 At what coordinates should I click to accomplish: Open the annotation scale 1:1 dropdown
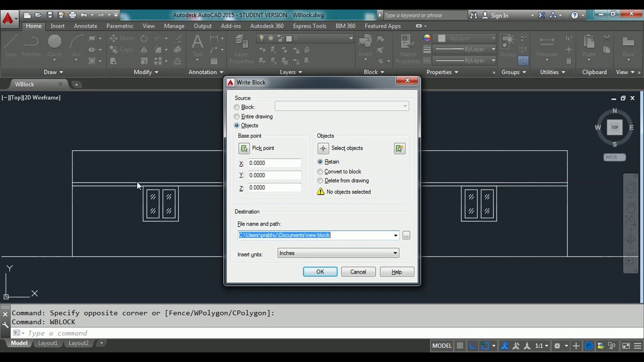click(541, 346)
